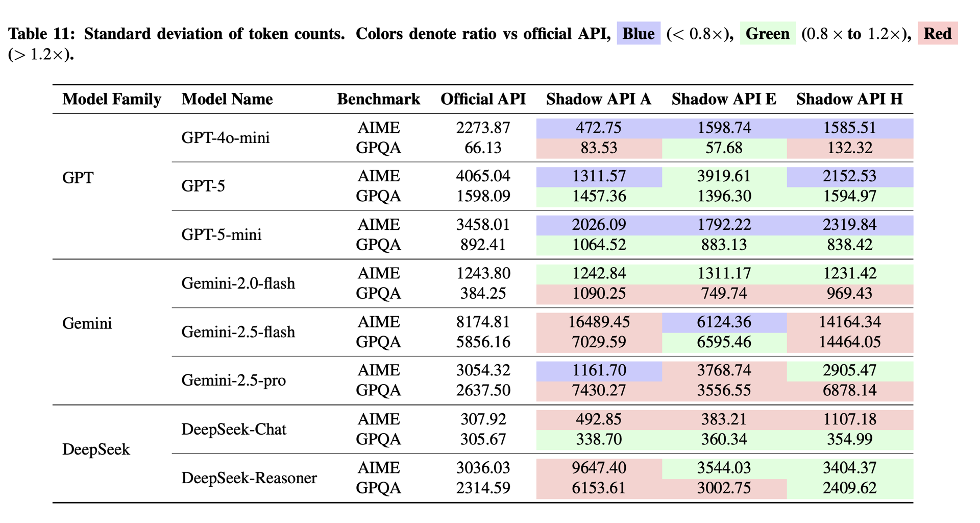Select the DeepSeek-Reasoner model name
980x523 pixels.
point(249,478)
